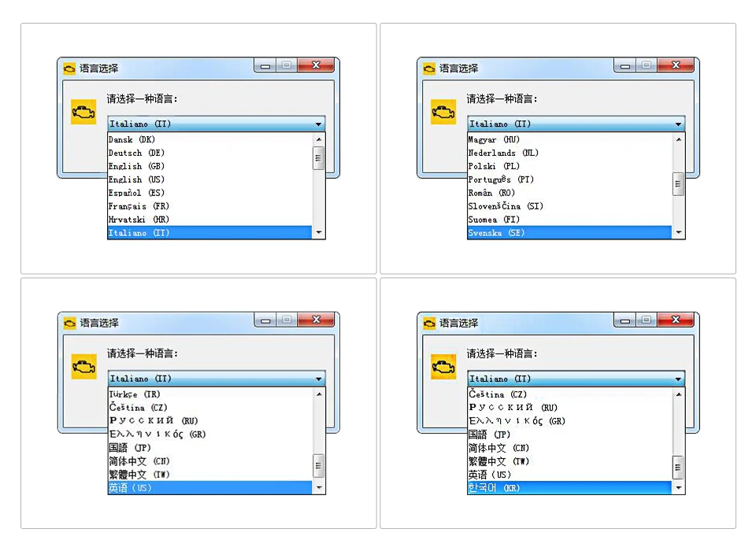The width and height of the screenshot is (756, 551).
Task: Choose Türkçe (TR) from the list
Action: pyautogui.click(x=210, y=394)
